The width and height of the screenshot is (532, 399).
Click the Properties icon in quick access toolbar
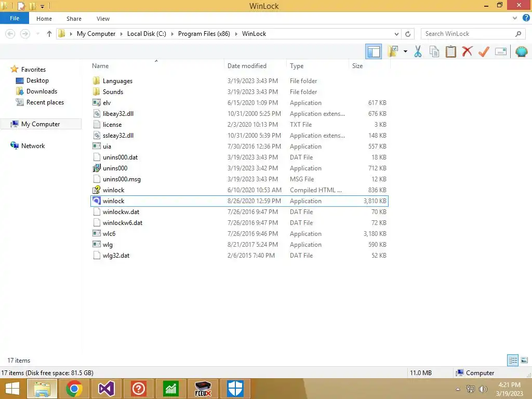point(21,6)
